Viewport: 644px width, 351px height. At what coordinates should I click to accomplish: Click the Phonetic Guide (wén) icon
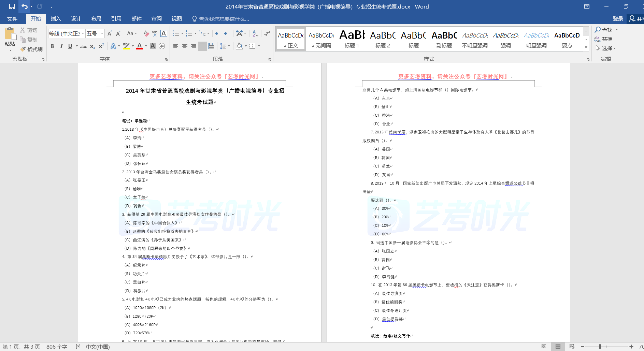click(155, 33)
